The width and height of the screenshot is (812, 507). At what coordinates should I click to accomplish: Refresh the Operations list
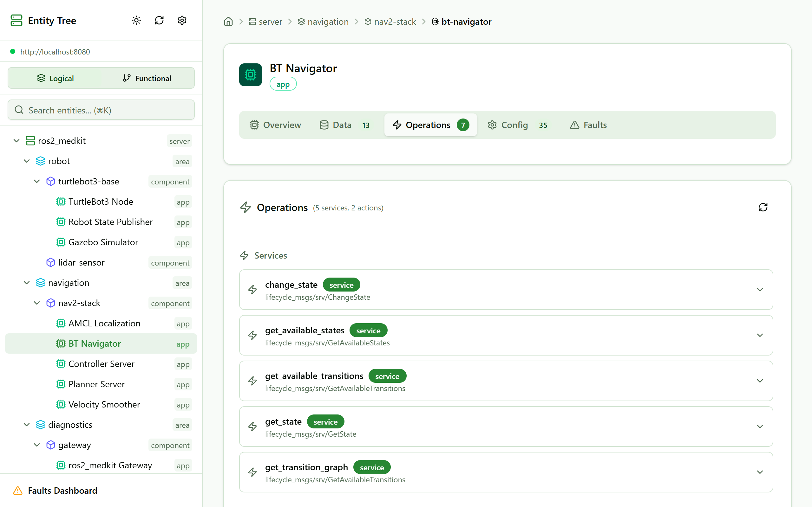(763, 208)
